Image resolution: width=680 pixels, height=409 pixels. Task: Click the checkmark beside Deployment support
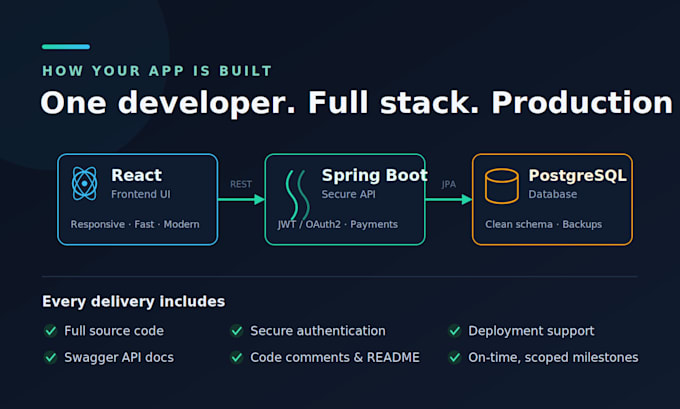[455, 331]
